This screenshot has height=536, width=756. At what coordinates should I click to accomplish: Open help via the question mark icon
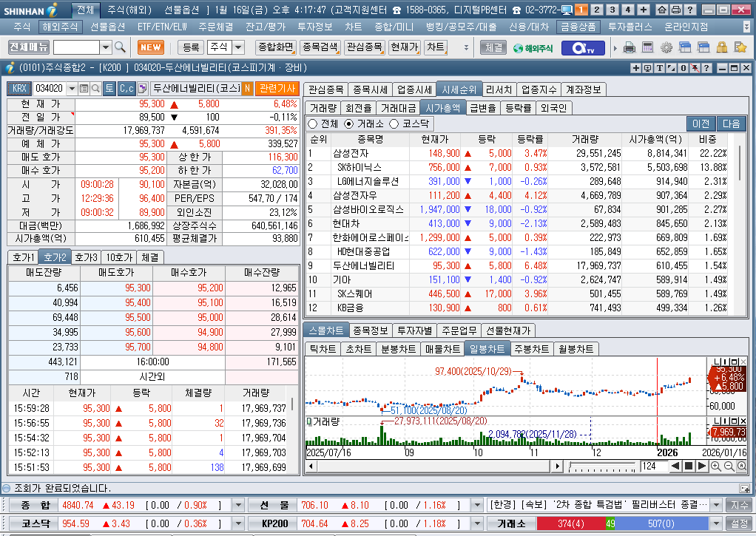coord(690,10)
